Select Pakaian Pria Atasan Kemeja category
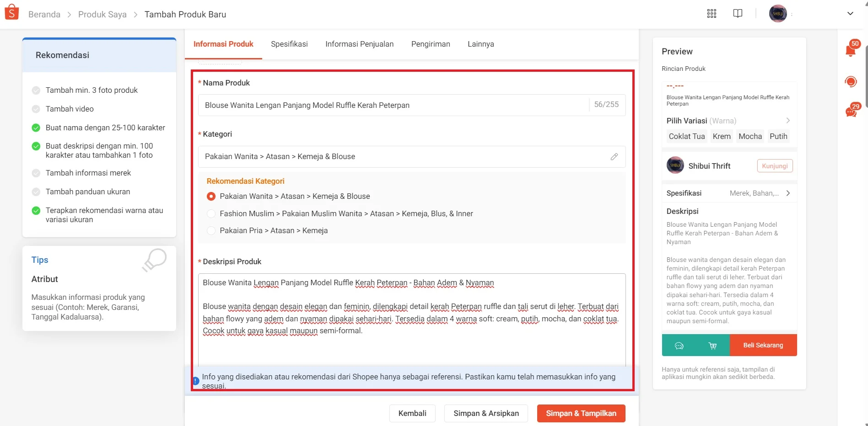This screenshot has height=426, width=868. click(x=211, y=230)
